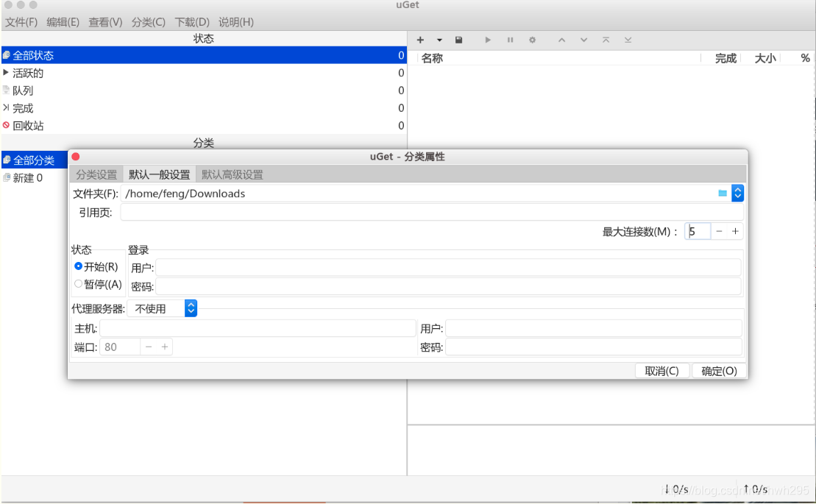Select the 全部状态 row
This screenshot has width=816, height=504.
point(204,55)
